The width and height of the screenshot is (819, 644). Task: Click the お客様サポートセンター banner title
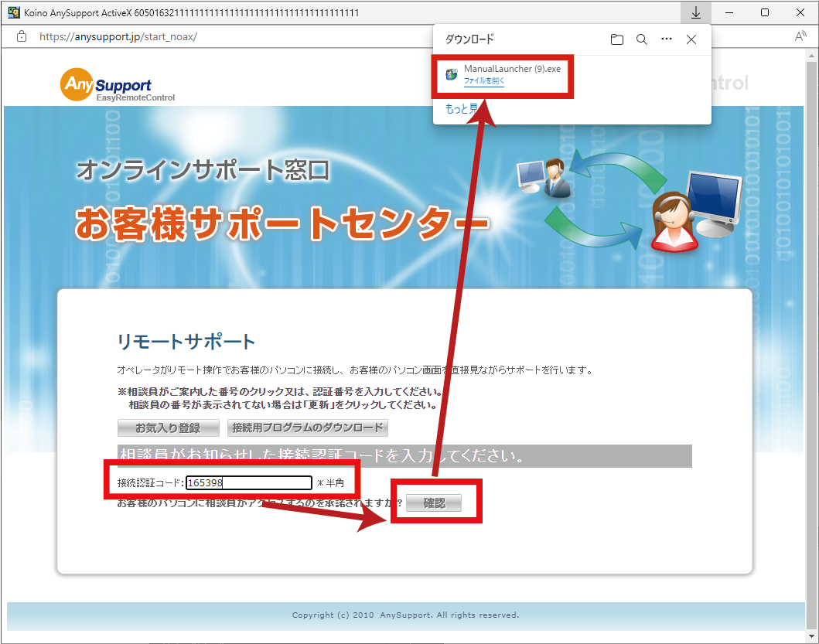pos(282,223)
